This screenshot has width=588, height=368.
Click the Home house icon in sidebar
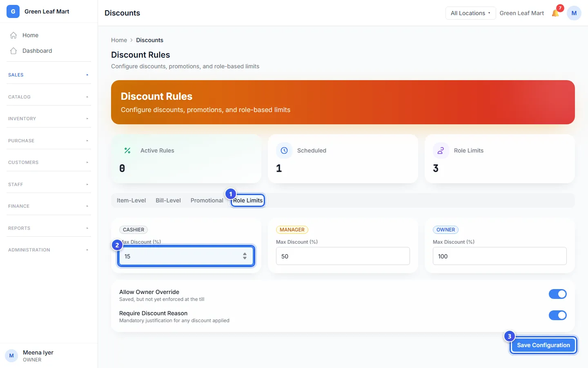[13, 35]
